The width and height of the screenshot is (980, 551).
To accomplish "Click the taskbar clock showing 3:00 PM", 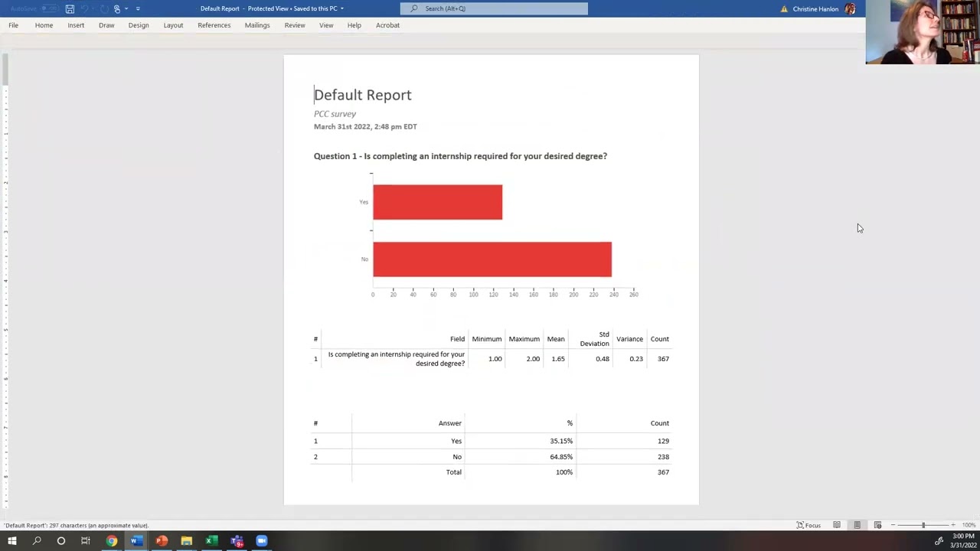I will tap(962, 541).
